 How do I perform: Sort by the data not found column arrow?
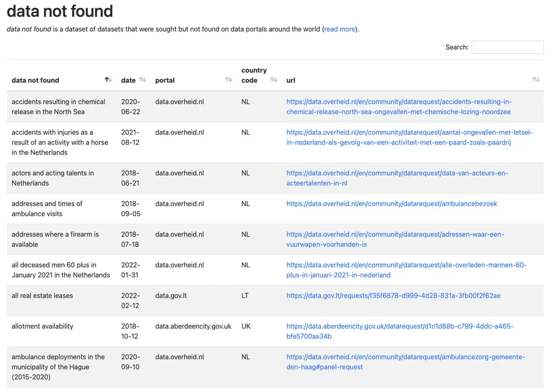(x=108, y=80)
